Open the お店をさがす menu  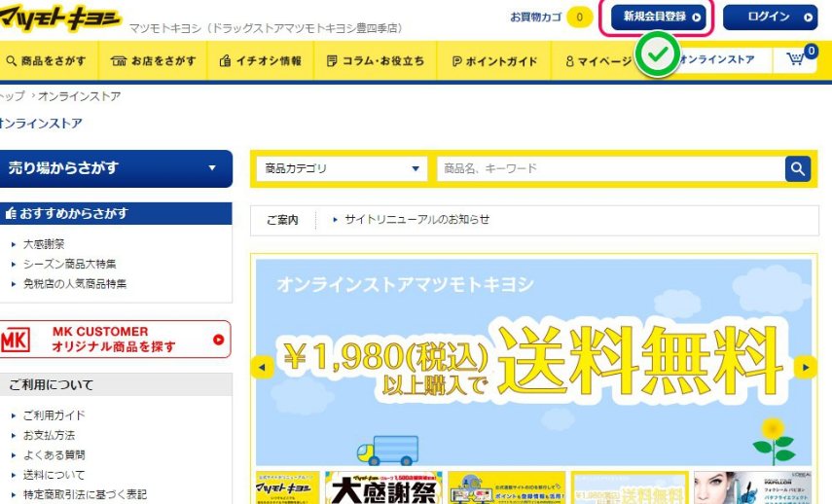click(x=153, y=61)
